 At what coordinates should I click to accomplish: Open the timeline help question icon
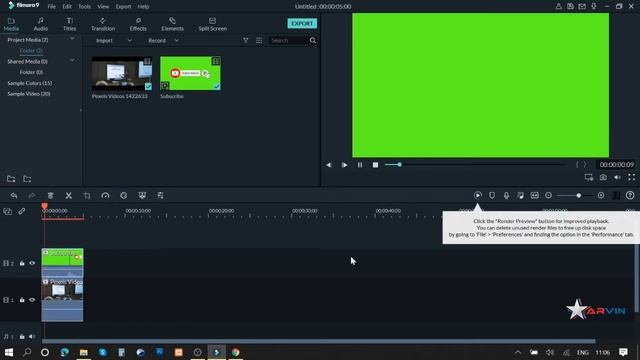(630, 196)
